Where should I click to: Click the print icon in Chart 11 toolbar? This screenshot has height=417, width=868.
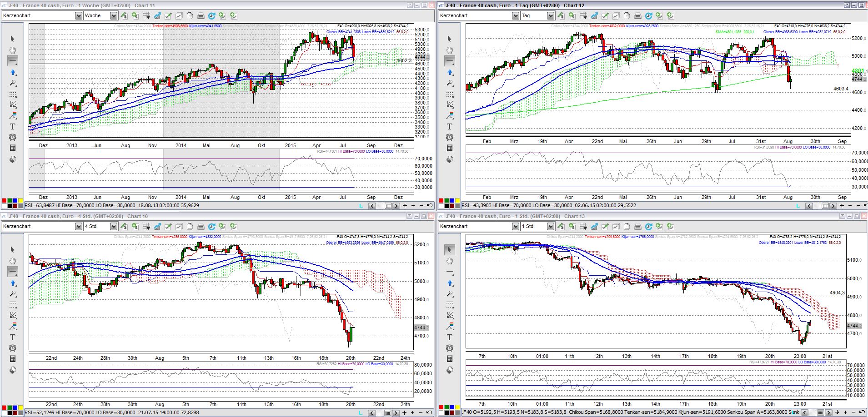click(x=201, y=16)
